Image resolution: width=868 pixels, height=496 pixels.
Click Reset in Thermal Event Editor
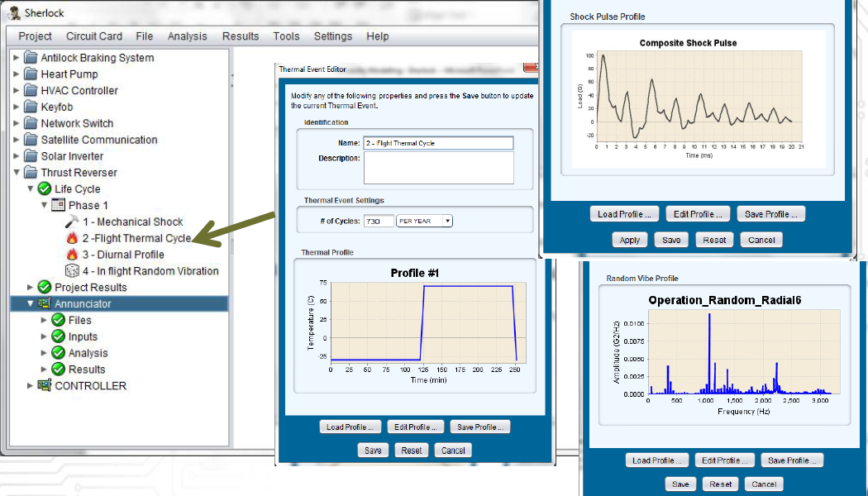[412, 450]
